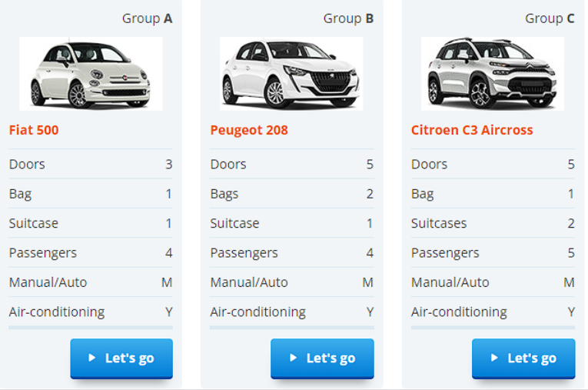Click the Bags row of Peugeot 208
Screen dimensions: 588x390
pos(292,194)
